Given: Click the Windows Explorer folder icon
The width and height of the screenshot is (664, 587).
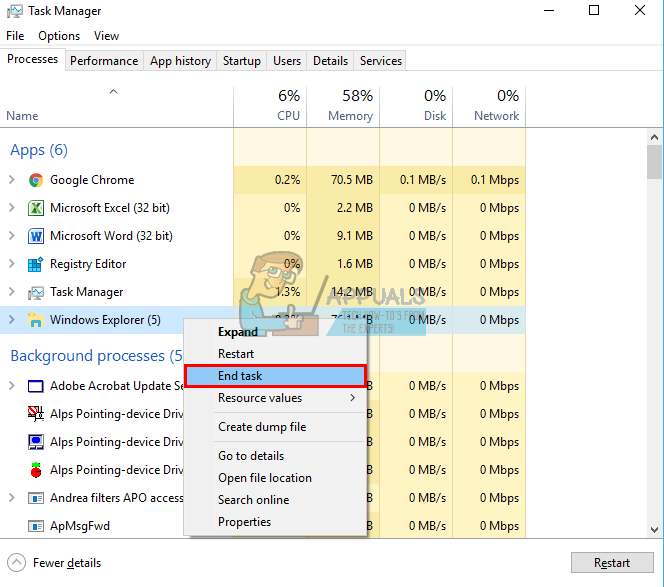Looking at the screenshot, I should click(36, 320).
